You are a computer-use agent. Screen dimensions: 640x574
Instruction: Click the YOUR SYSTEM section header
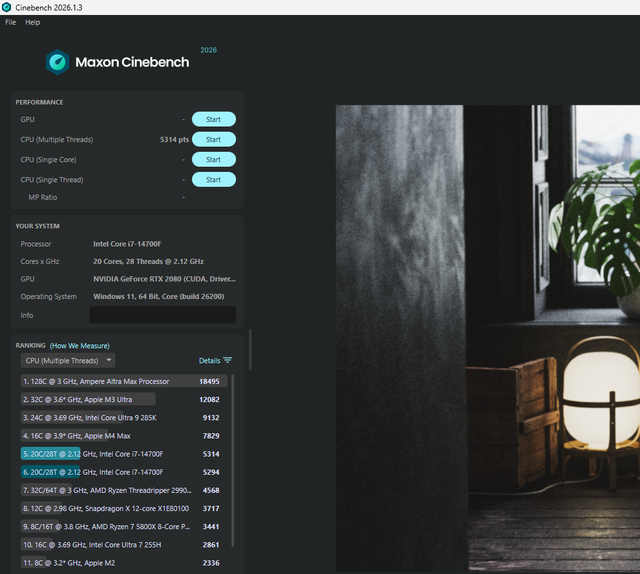[x=38, y=226]
